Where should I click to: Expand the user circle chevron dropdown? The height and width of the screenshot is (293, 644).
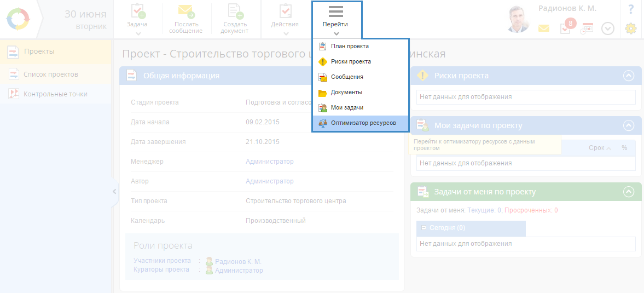click(607, 28)
